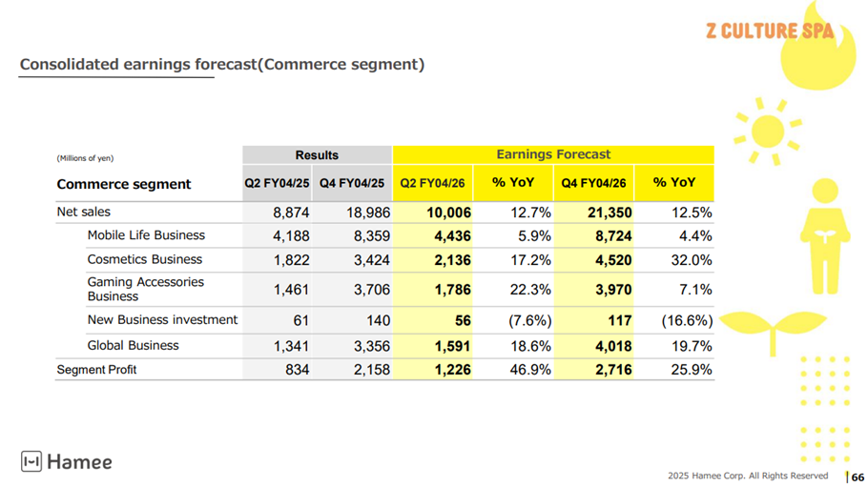
Task: Select the Gaming Accessories Business row label
Action: [146, 289]
